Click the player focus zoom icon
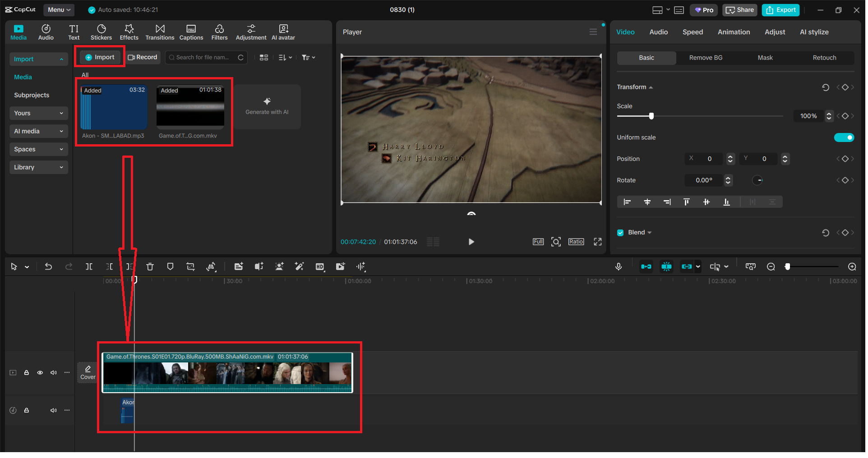 pos(556,242)
